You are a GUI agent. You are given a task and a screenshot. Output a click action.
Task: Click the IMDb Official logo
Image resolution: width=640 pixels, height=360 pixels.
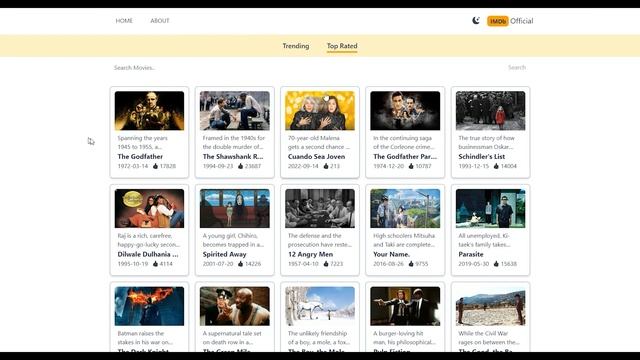[x=510, y=21]
